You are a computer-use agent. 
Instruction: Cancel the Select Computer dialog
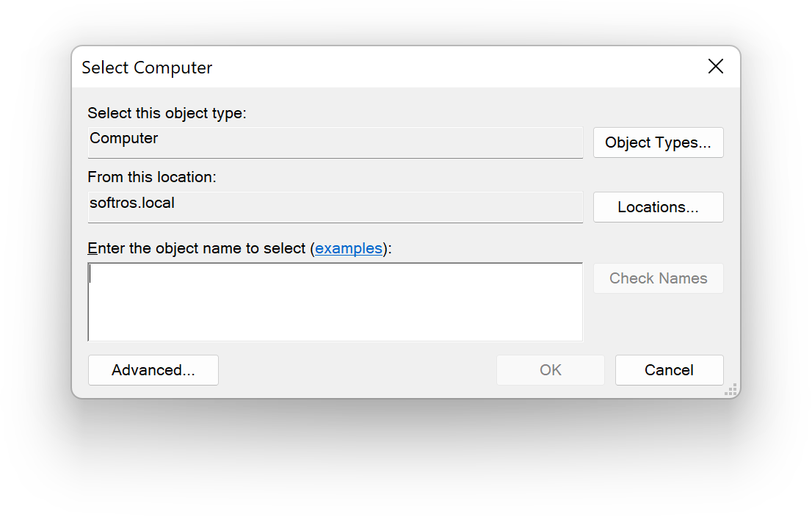669,369
